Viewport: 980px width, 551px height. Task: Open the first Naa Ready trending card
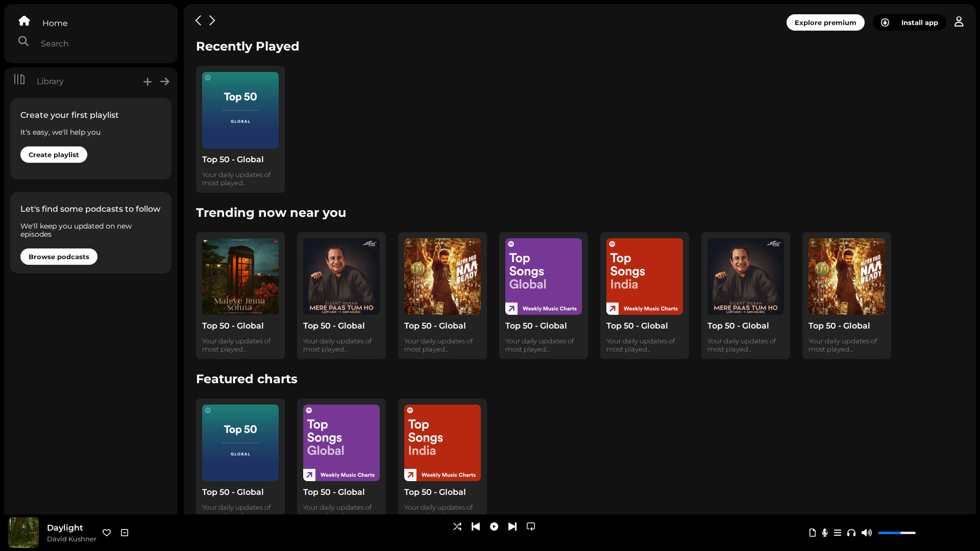click(x=443, y=295)
